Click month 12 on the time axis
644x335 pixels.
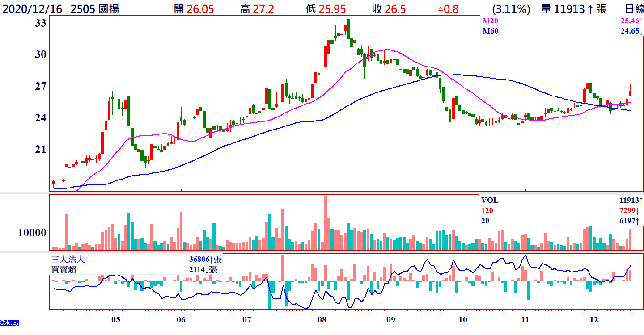(594, 320)
